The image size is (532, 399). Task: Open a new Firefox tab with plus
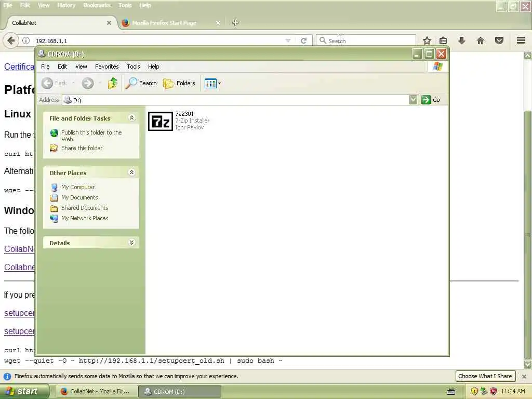pos(235,23)
